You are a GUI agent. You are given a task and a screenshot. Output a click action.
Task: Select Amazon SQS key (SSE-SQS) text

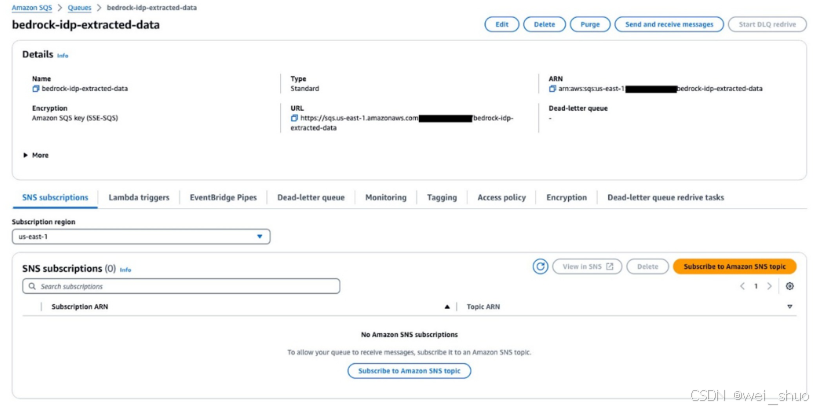75,118
